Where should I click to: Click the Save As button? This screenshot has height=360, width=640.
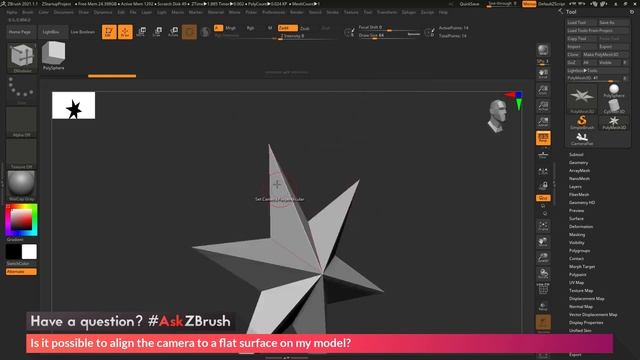[x=613, y=23]
